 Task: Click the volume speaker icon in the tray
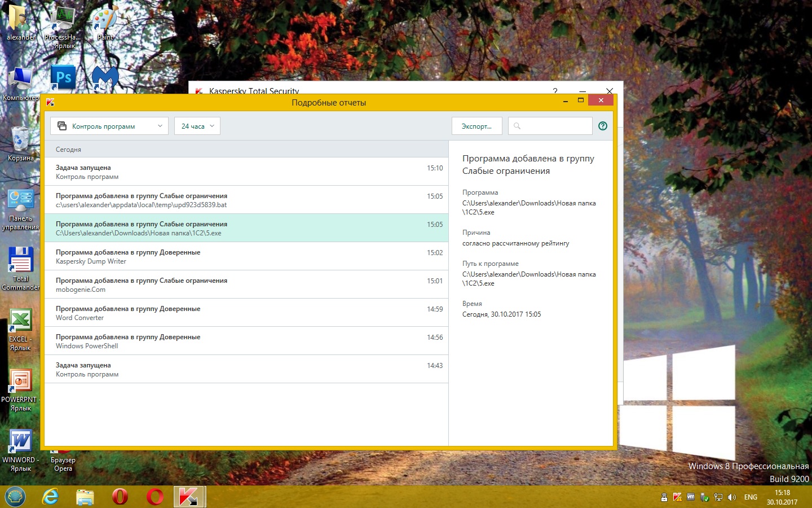(732, 497)
